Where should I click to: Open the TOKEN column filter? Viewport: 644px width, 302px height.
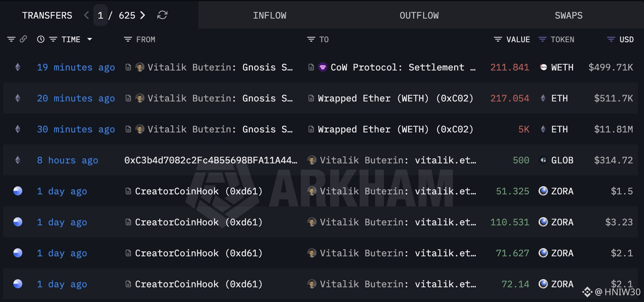coord(542,39)
